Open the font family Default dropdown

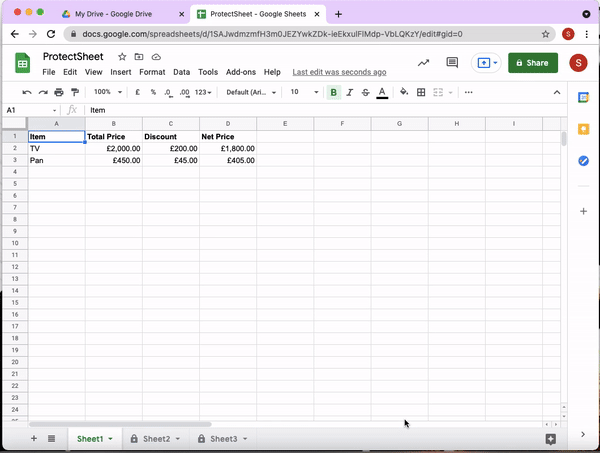click(x=251, y=92)
